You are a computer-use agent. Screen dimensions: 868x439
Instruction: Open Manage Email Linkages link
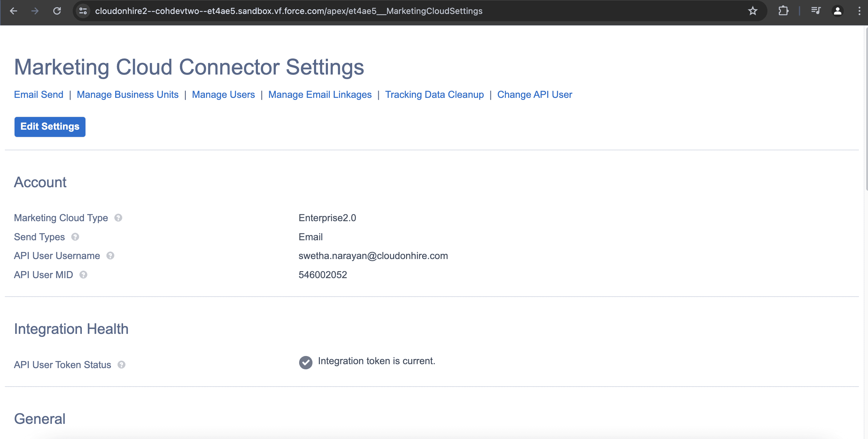coord(320,95)
